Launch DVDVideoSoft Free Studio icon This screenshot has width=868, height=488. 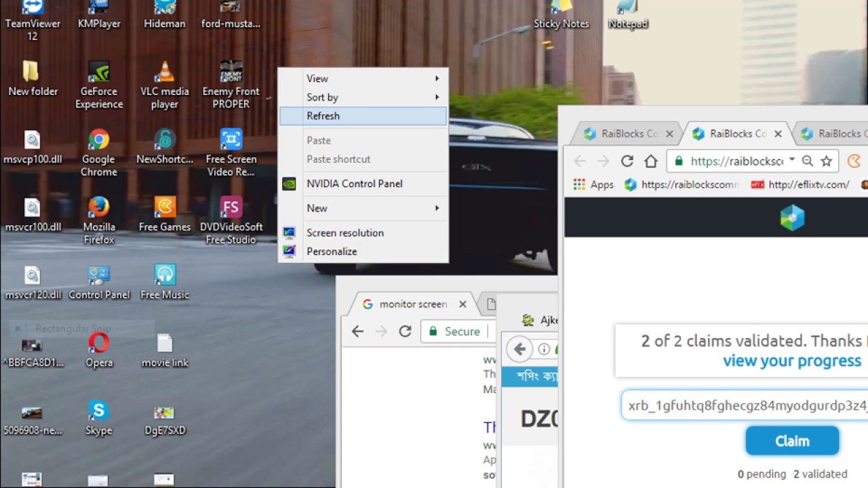(x=231, y=220)
